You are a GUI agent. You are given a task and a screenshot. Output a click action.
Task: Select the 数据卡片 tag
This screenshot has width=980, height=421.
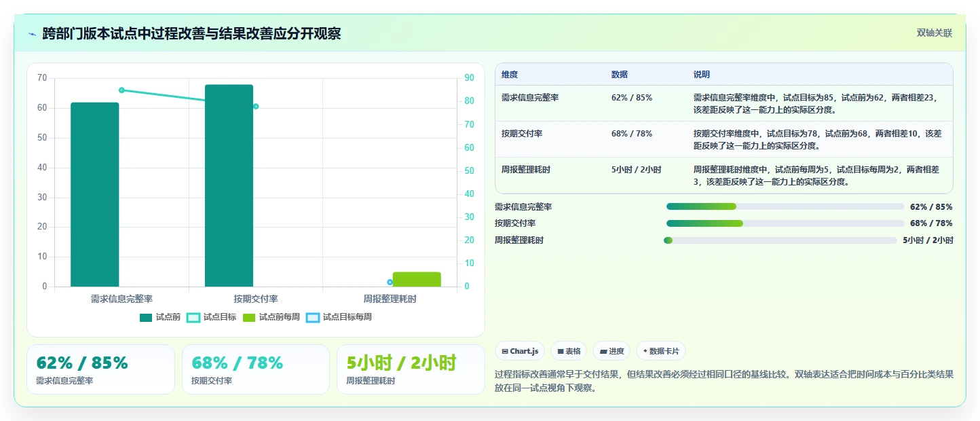(x=661, y=351)
